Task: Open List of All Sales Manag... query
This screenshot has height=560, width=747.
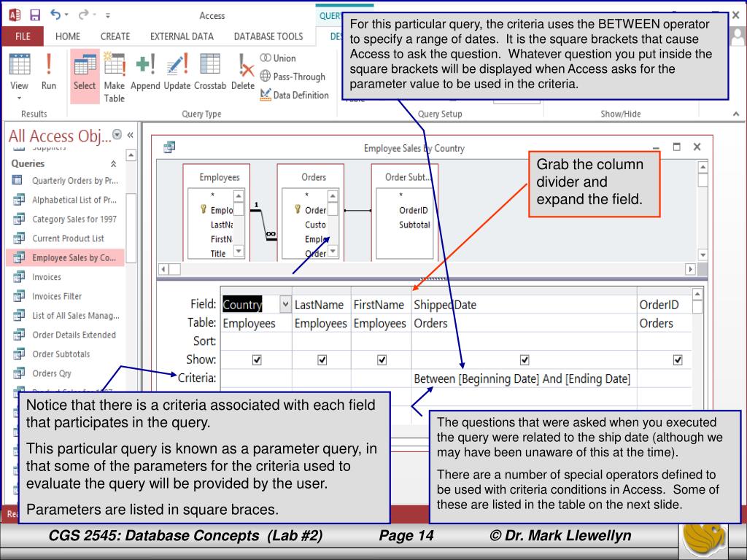Action: (65, 316)
